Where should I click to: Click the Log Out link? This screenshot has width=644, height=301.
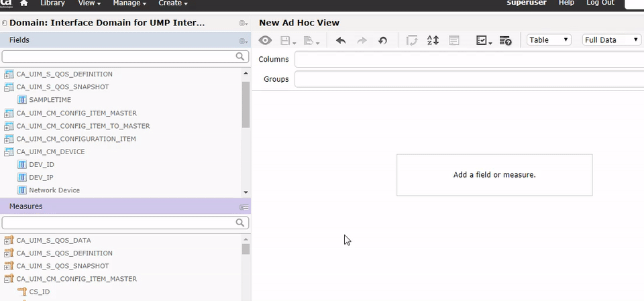[600, 3]
